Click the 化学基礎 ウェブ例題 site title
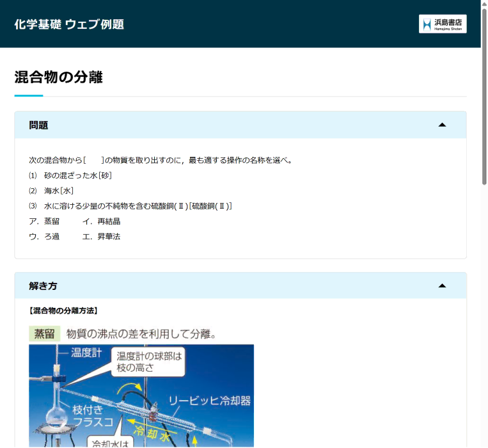This screenshot has width=488, height=448. pos(69,24)
